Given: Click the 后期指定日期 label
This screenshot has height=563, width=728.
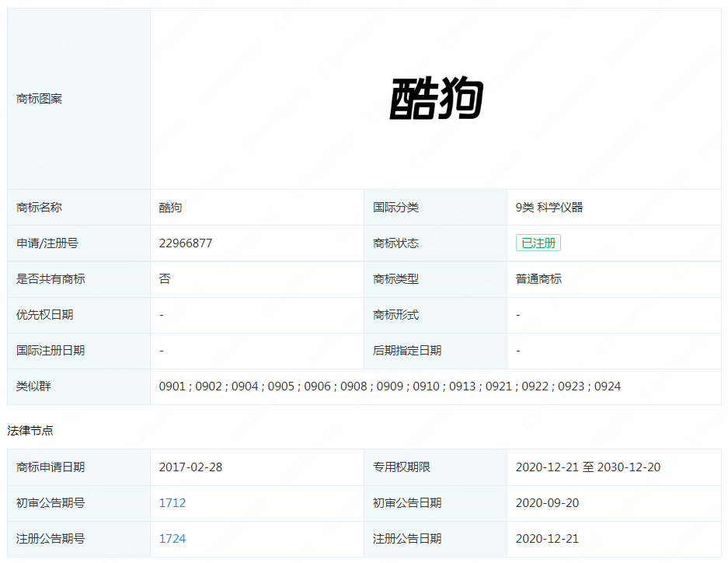Looking at the screenshot, I should tap(407, 350).
